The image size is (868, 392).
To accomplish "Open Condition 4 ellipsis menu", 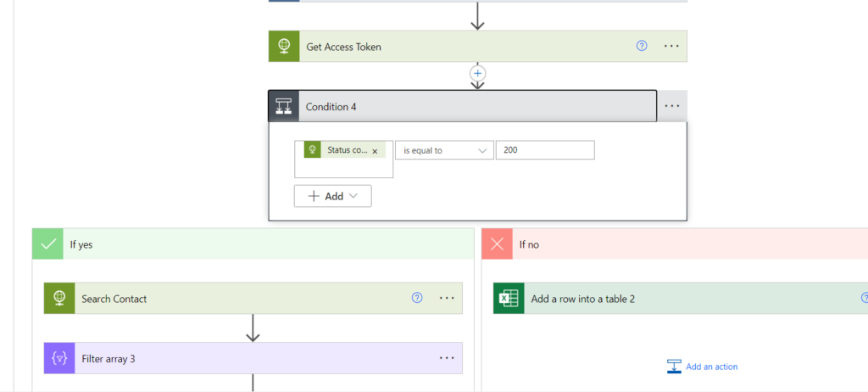I will pyautogui.click(x=672, y=106).
